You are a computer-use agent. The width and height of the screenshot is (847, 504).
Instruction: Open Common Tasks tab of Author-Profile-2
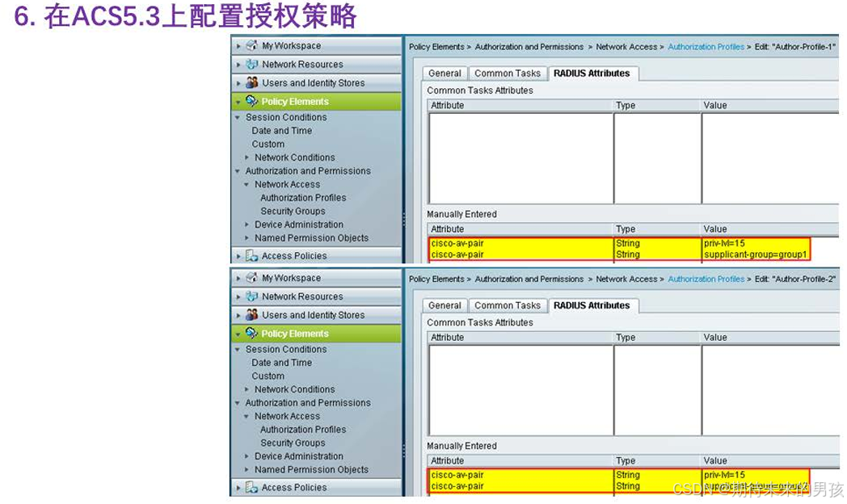coord(508,305)
